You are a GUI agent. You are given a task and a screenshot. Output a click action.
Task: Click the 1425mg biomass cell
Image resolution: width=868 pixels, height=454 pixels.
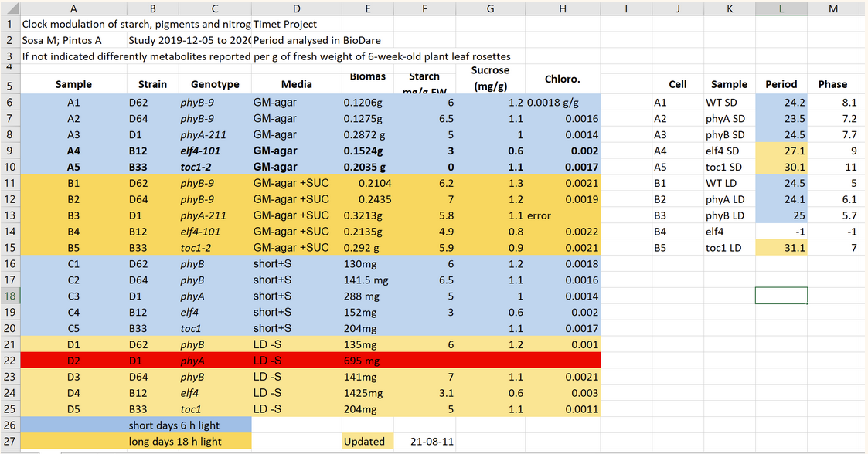click(x=364, y=393)
